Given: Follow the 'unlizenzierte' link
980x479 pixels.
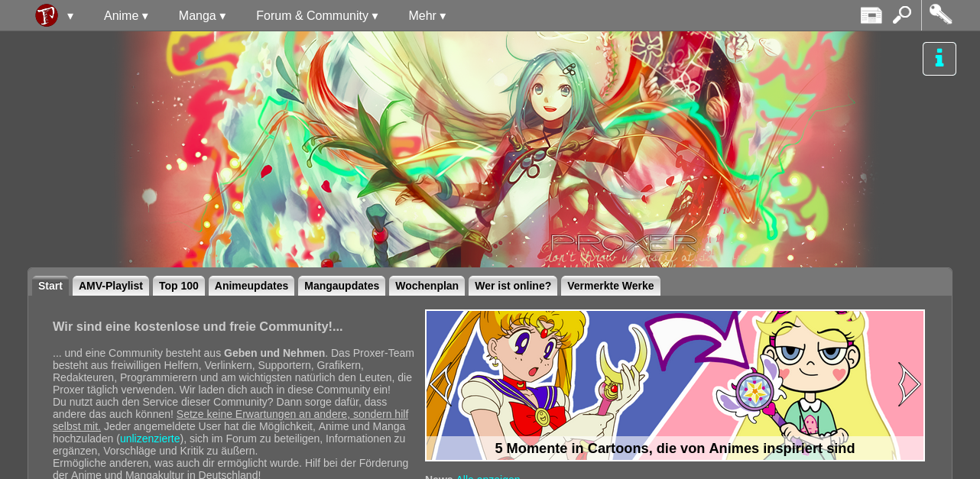Looking at the screenshot, I should click(150, 439).
